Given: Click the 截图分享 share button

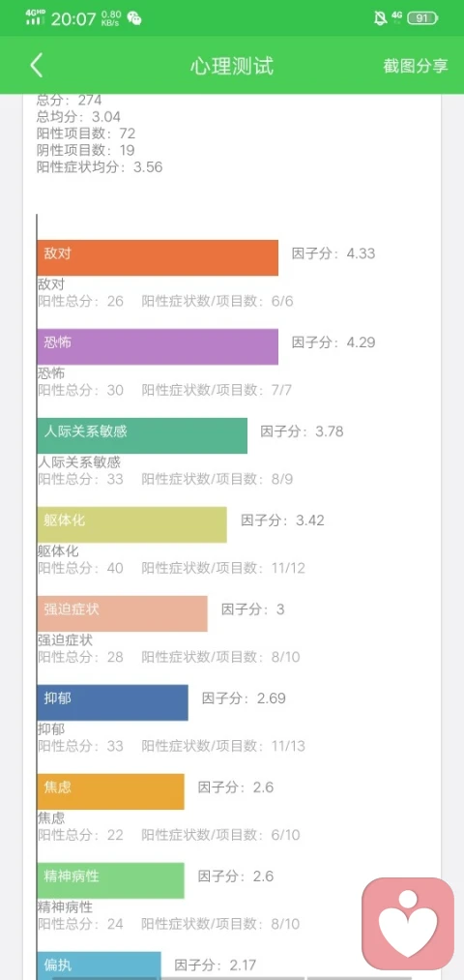Looking at the screenshot, I should [416, 66].
